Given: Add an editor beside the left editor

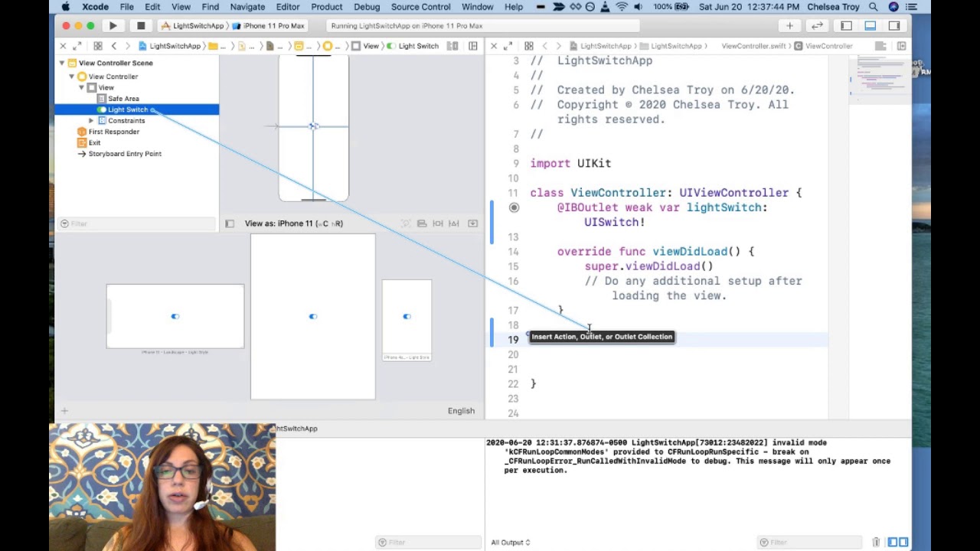Looking at the screenshot, I should (473, 46).
